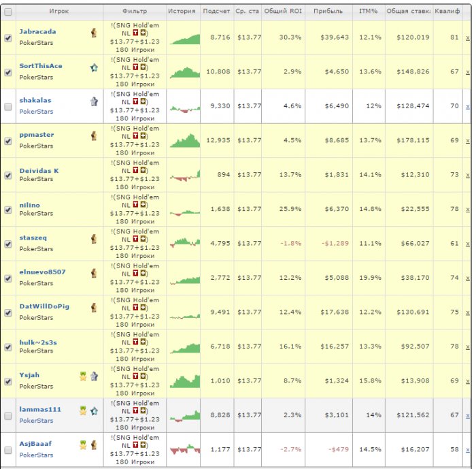Screen dimensions: 476x469
Task: Open nilino player profile link
Action: [30, 205]
